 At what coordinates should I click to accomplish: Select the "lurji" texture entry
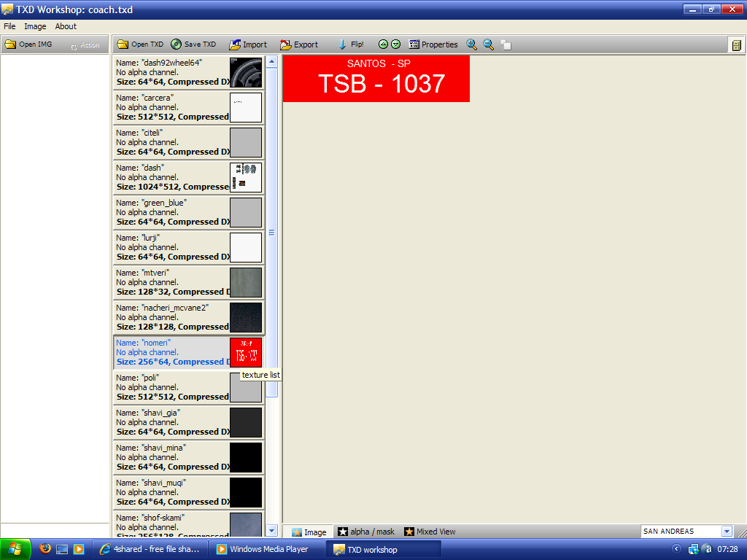point(189,247)
